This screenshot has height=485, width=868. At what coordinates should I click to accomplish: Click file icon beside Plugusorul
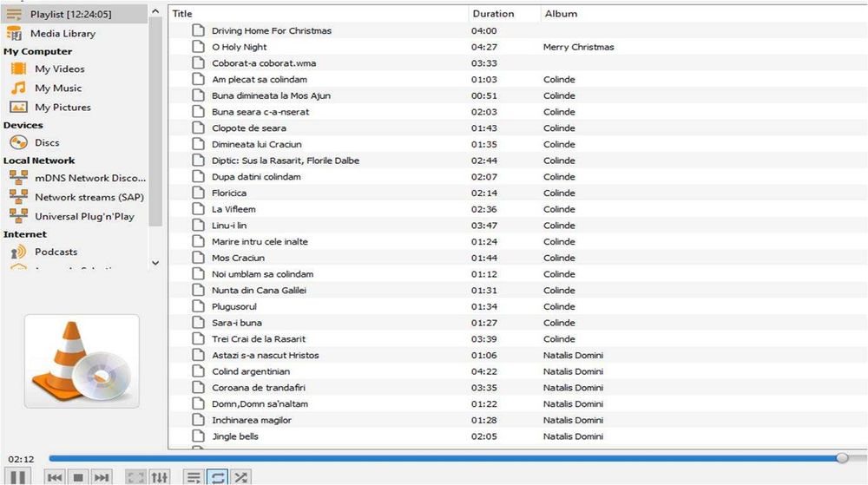coord(198,305)
